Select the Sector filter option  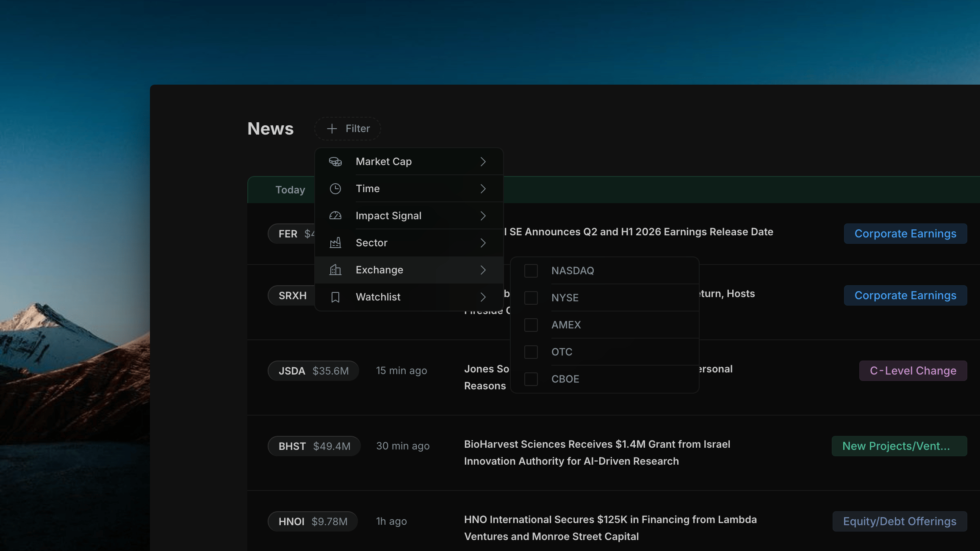(x=409, y=243)
